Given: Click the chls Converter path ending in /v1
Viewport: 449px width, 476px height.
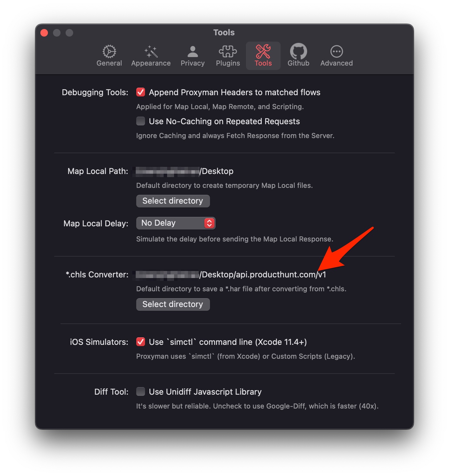Looking at the screenshot, I should (x=230, y=275).
